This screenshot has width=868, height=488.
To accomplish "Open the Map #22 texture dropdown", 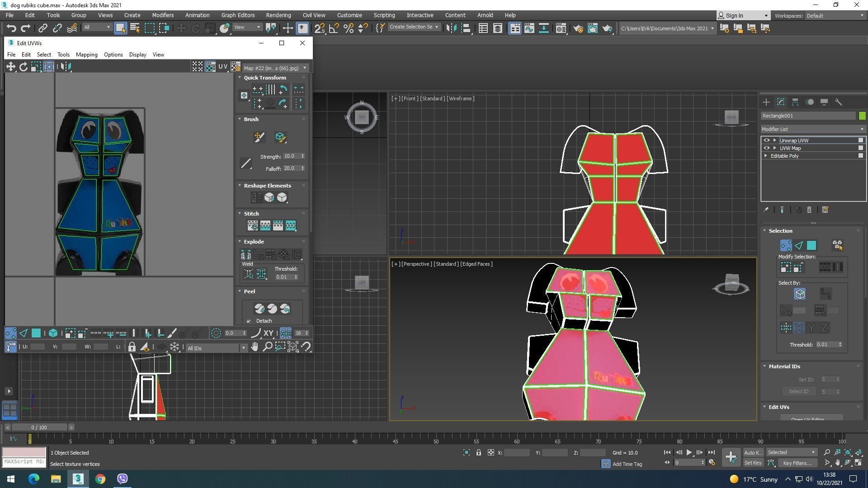I will pos(275,68).
